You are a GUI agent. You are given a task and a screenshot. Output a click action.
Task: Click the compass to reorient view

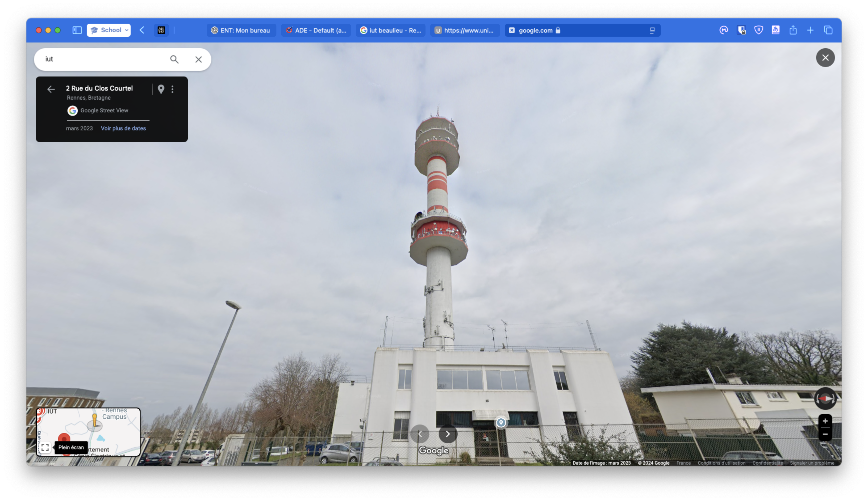coord(825,399)
